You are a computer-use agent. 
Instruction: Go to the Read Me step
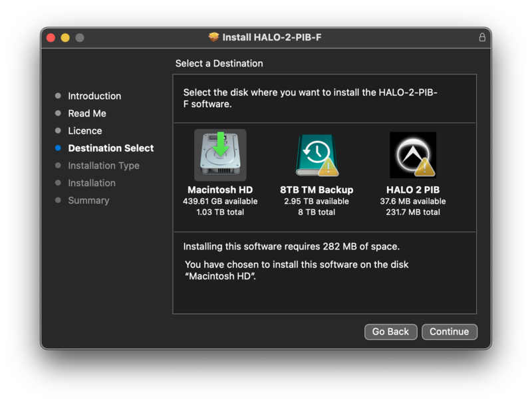tap(87, 113)
